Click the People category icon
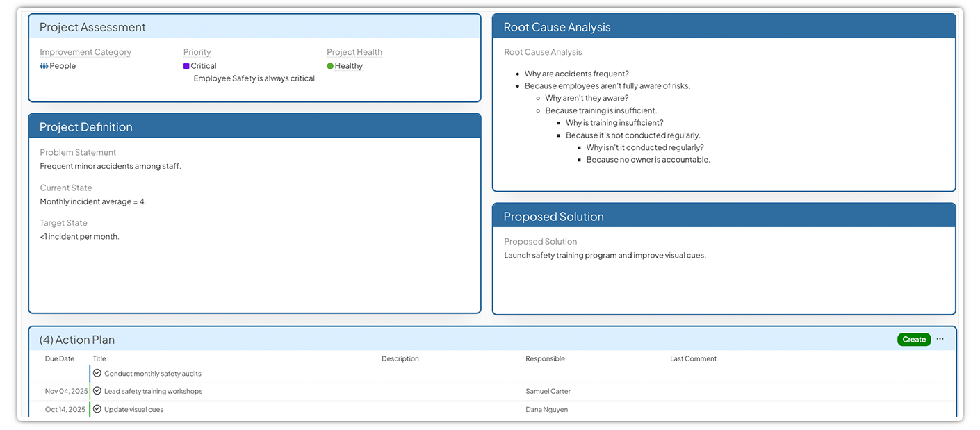This screenshot has width=980, height=430. coord(44,66)
